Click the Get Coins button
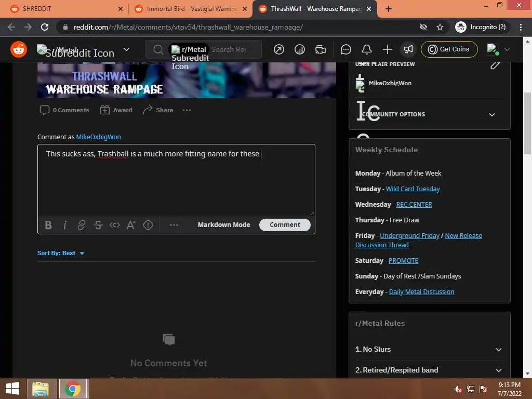The image size is (532, 399). (x=449, y=49)
